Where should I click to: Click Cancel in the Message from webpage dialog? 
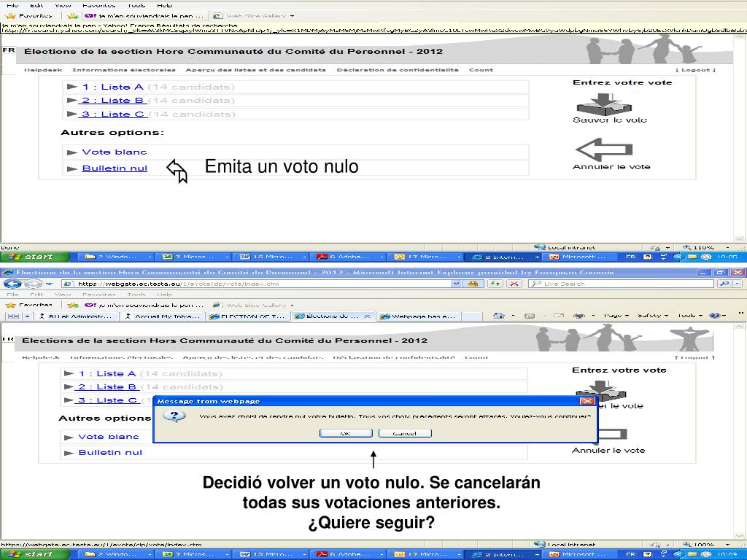pyautogui.click(x=405, y=433)
